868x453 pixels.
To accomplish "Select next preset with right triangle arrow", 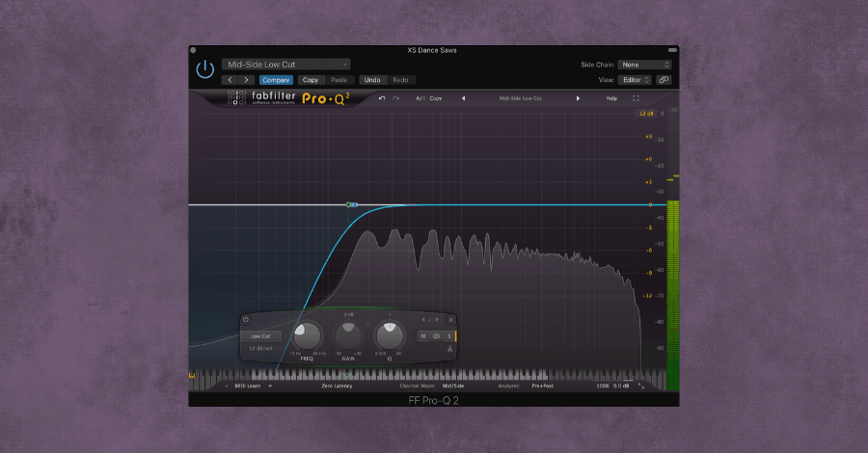I will click(578, 98).
